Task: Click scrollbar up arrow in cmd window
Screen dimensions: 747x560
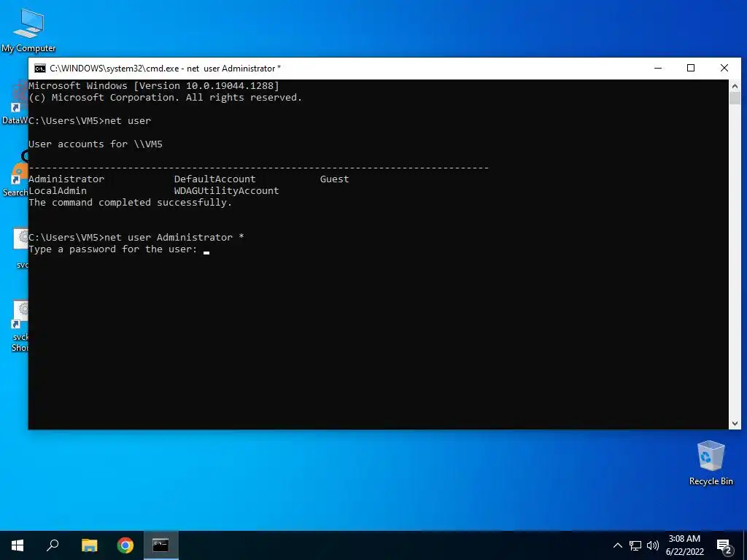Action: tap(735, 86)
